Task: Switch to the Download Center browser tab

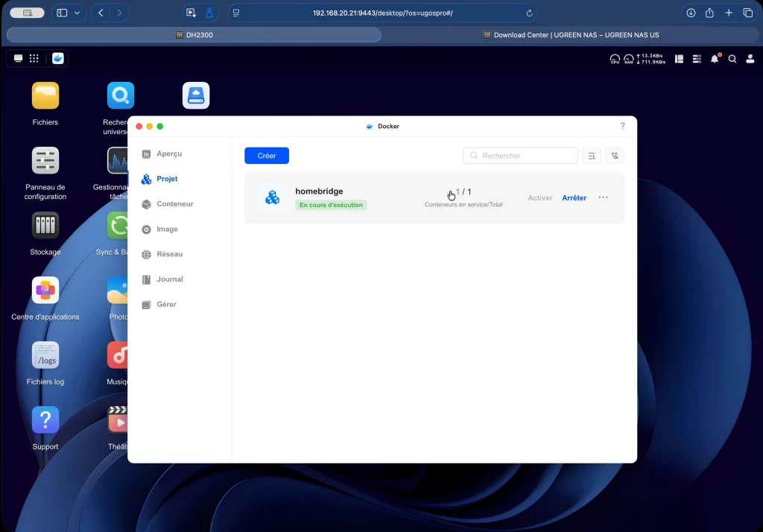Action: coord(572,35)
